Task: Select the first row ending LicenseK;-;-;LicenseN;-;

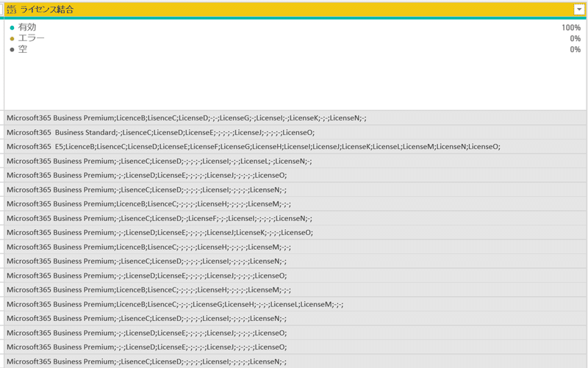Action: pyautogui.click(x=295, y=118)
